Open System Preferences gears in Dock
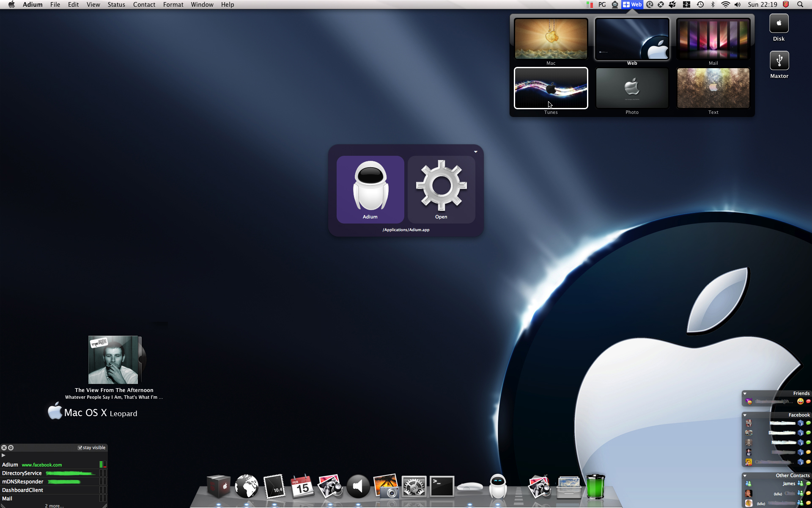 tap(414, 486)
